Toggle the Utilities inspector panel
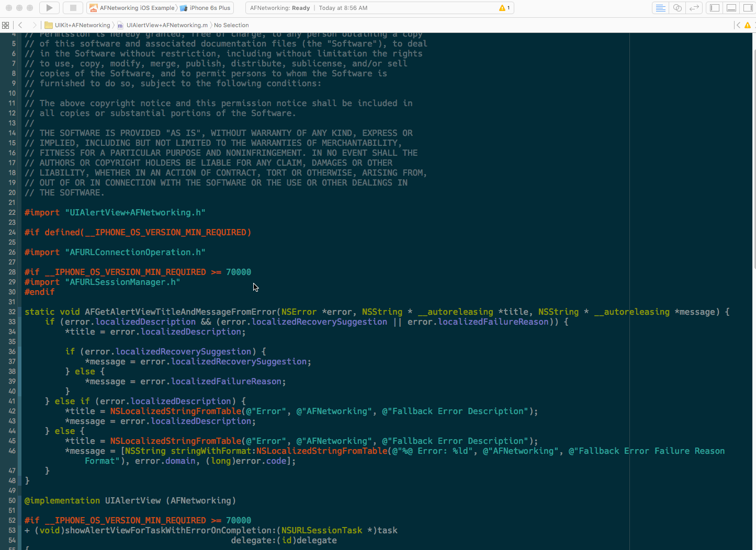Image resolution: width=756 pixels, height=550 pixels. [x=748, y=7]
